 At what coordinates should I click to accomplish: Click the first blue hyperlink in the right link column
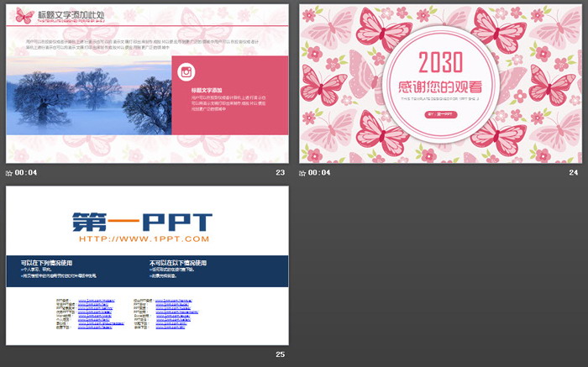coord(174,301)
